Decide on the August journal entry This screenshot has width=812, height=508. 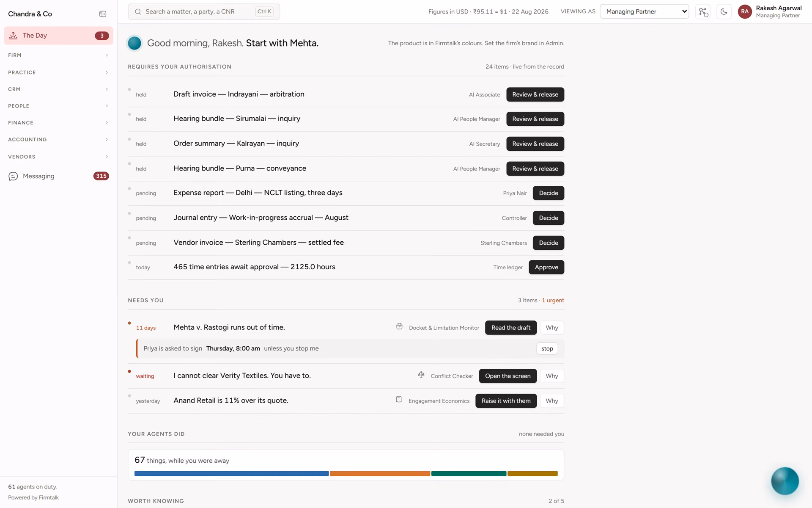tap(549, 218)
